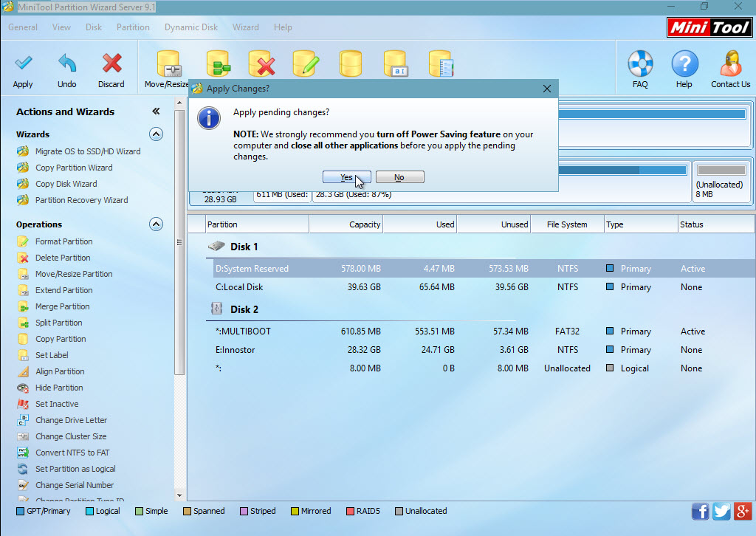756x536 pixels.
Task: Decline with the No button
Action: pos(399,177)
